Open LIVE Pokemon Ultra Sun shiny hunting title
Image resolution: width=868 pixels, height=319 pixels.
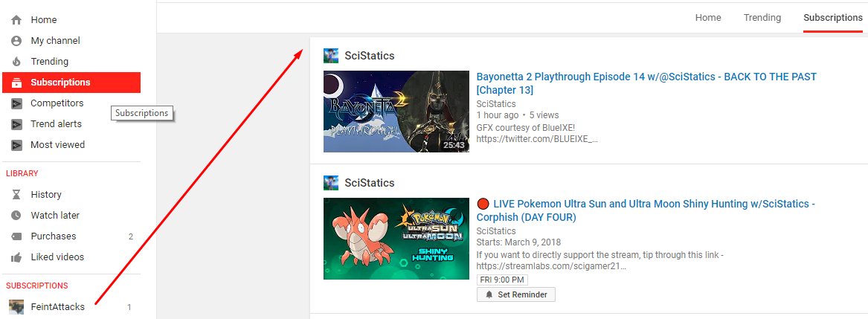[646, 210]
